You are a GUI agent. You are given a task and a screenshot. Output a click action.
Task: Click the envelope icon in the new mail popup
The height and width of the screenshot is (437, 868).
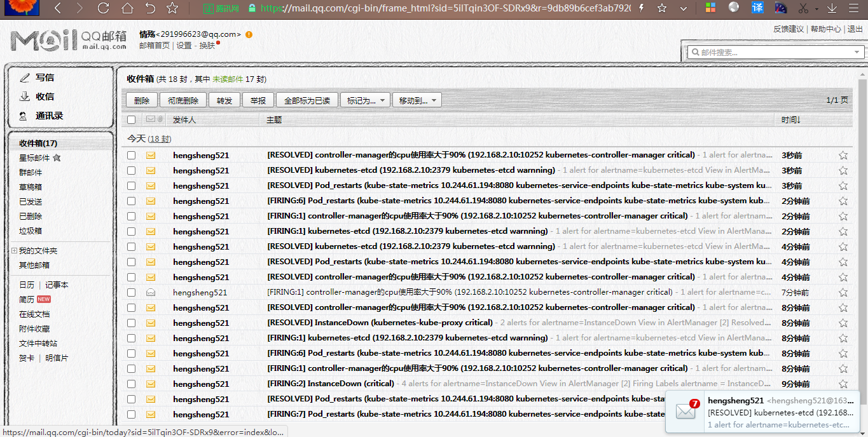(685, 411)
